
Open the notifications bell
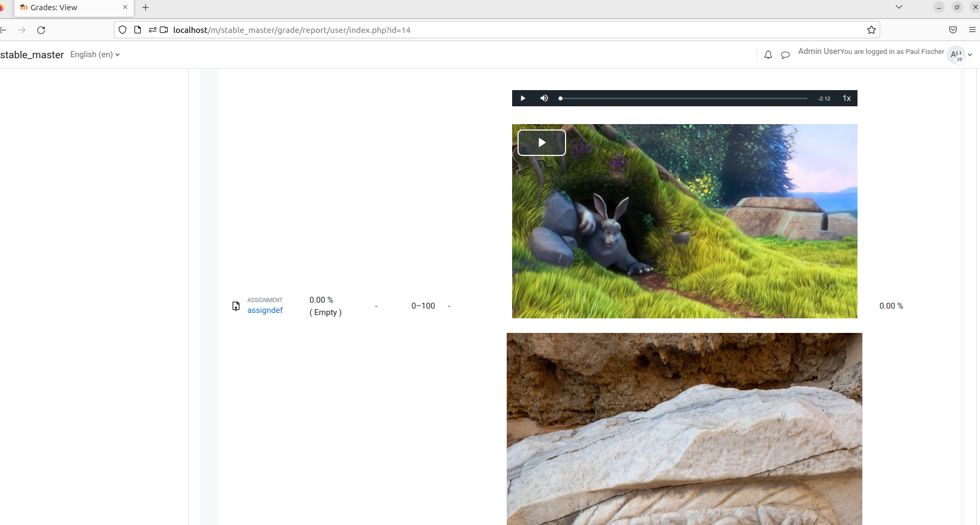point(768,54)
